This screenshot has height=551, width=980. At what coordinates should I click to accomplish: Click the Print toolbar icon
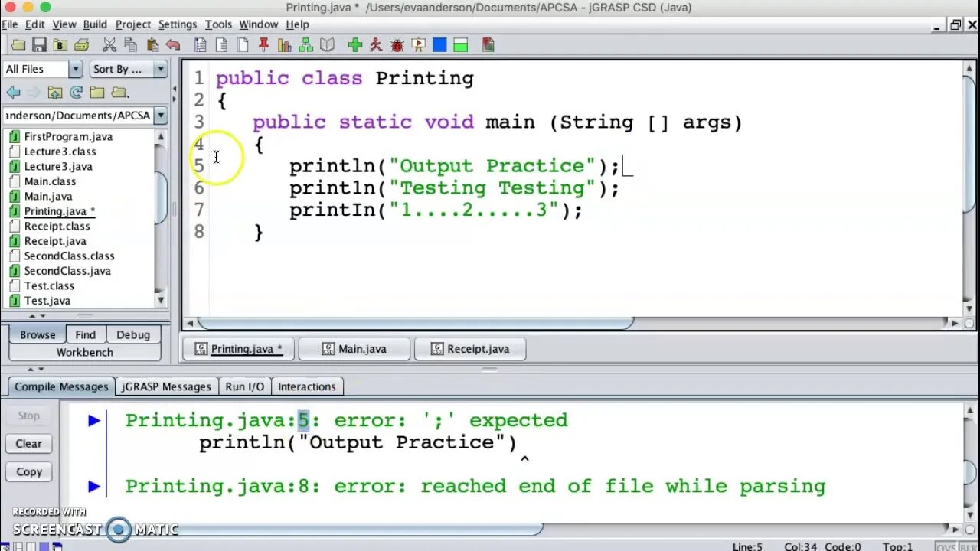81,45
